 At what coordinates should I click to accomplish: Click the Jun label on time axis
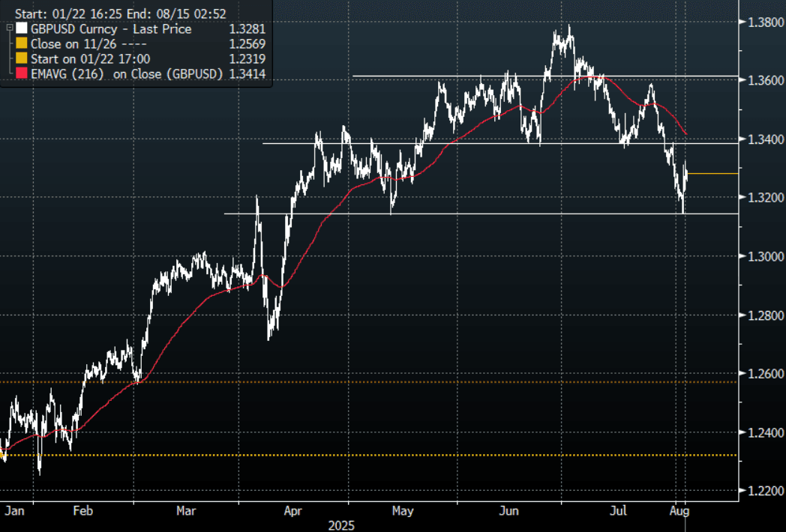click(508, 511)
